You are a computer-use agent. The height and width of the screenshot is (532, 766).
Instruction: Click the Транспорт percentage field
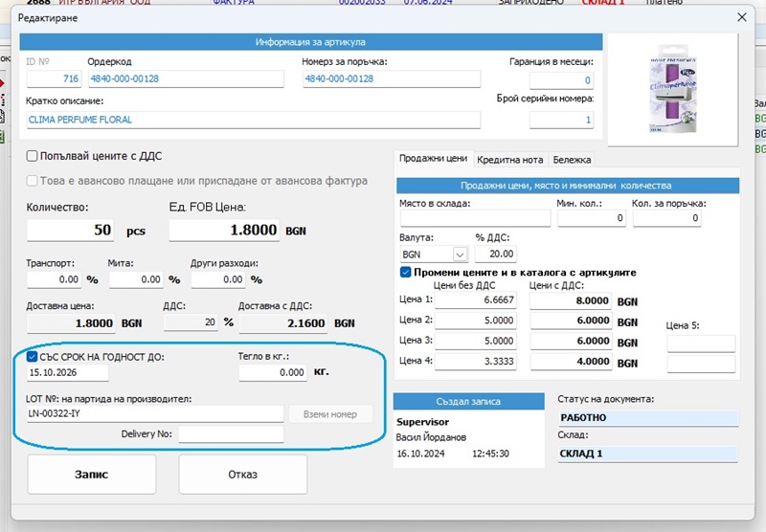click(x=54, y=279)
